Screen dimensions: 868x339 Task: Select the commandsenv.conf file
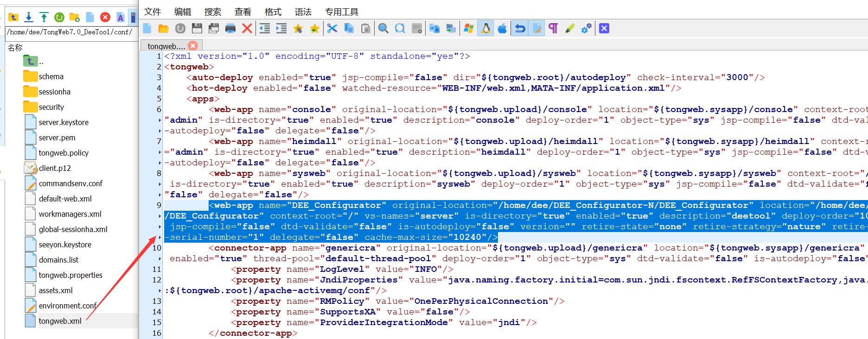click(64, 183)
